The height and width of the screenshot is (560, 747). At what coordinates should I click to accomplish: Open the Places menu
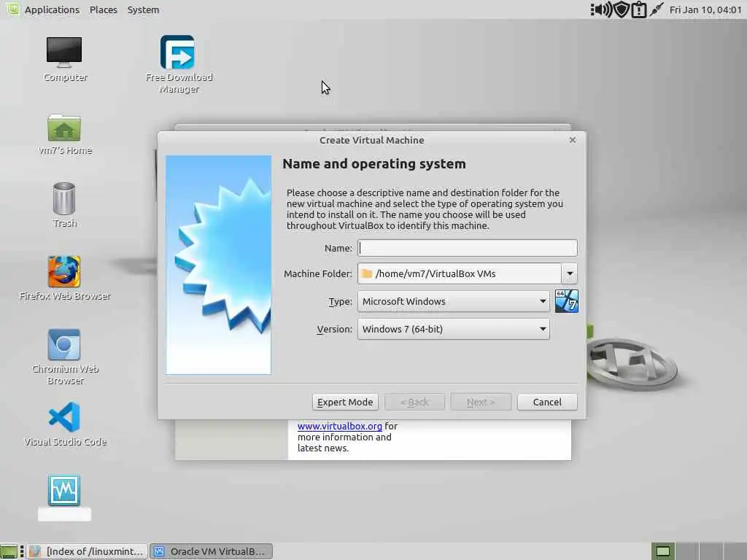104,9
